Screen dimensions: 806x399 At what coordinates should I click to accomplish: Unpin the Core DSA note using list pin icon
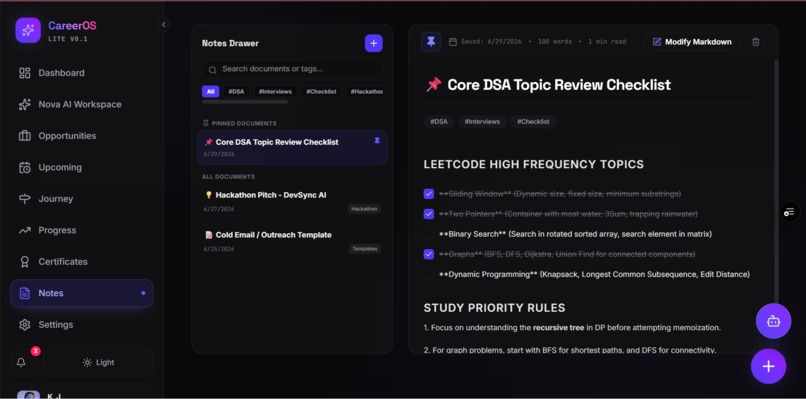[377, 141]
